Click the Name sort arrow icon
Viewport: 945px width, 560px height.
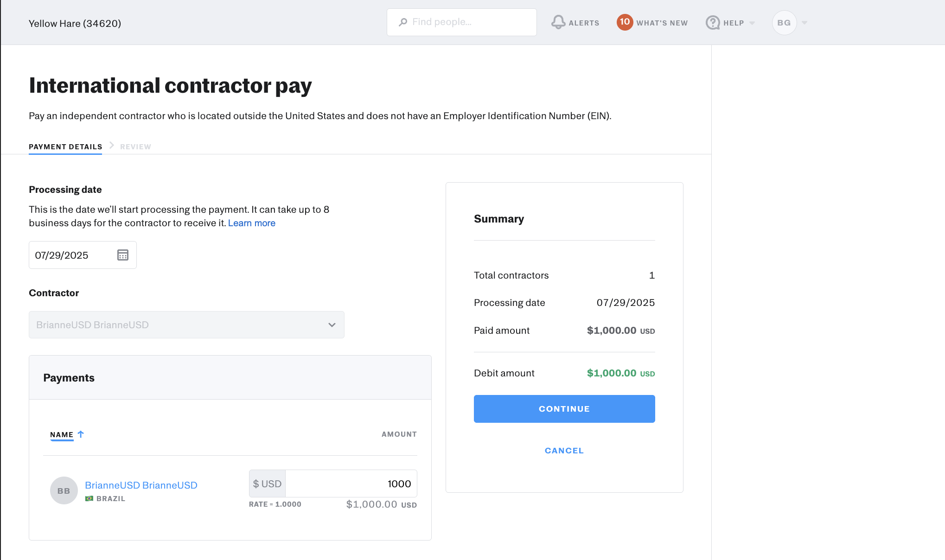click(81, 434)
